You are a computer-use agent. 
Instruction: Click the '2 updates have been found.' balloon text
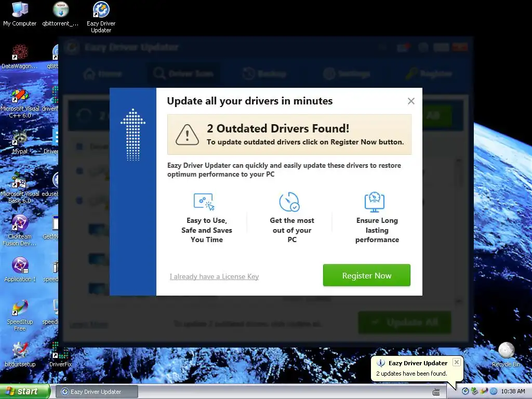(411, 374)
